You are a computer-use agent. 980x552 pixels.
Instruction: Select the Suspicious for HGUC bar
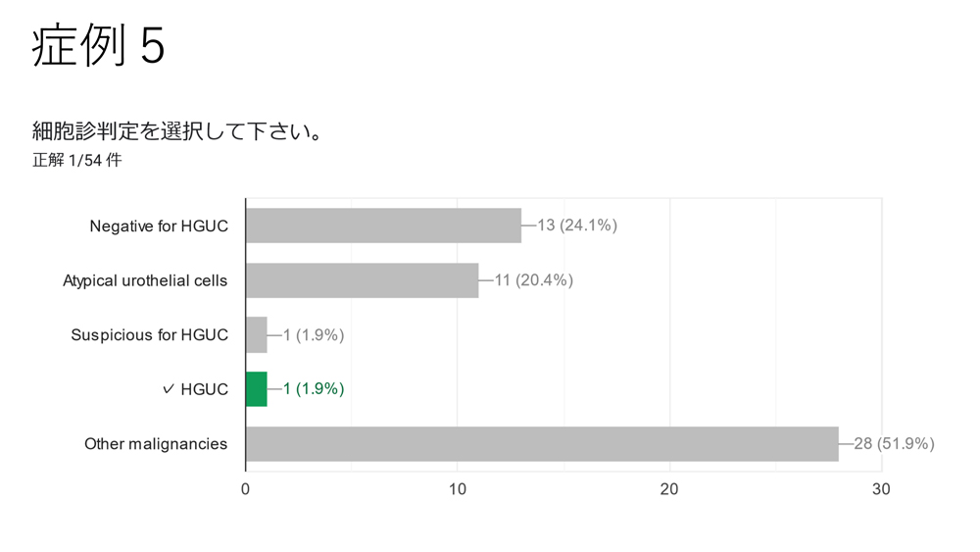(256, 334)
